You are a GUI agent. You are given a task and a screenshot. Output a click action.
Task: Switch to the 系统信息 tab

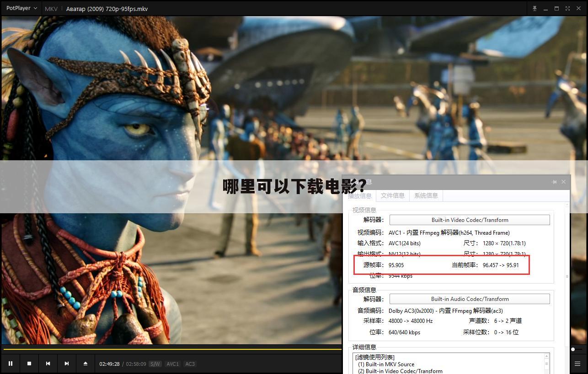426,195
